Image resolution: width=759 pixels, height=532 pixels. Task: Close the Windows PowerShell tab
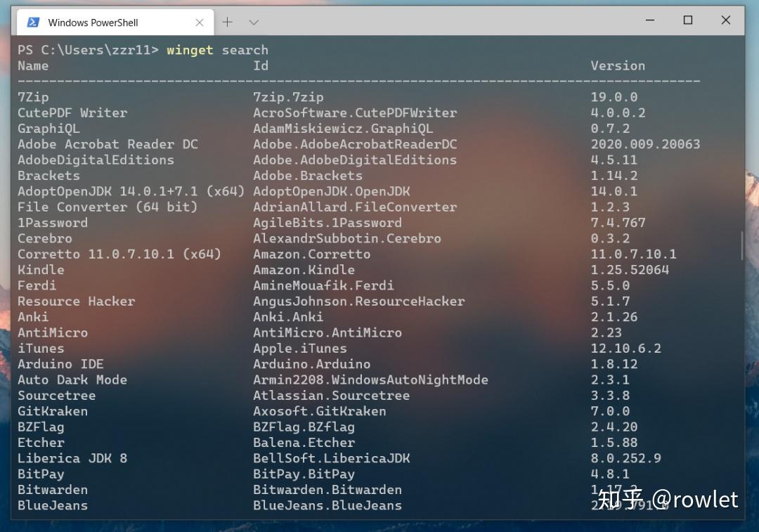coord(199,22)
